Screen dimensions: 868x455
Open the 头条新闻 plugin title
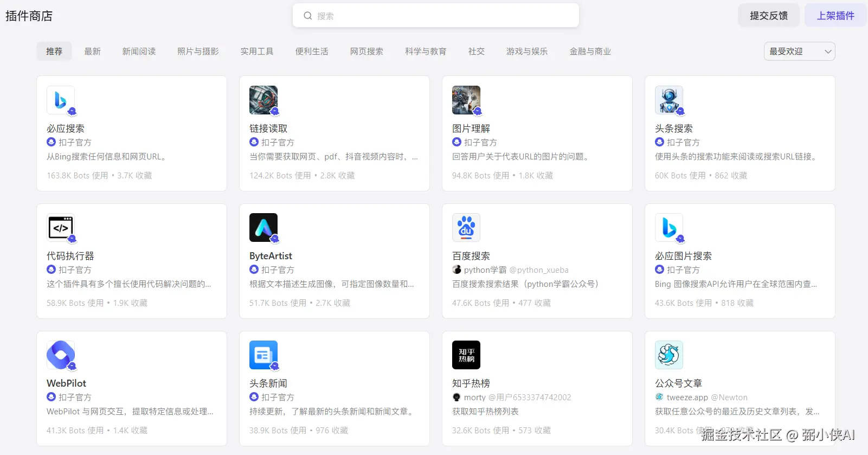pyautogui.click(x=268, y=383)
